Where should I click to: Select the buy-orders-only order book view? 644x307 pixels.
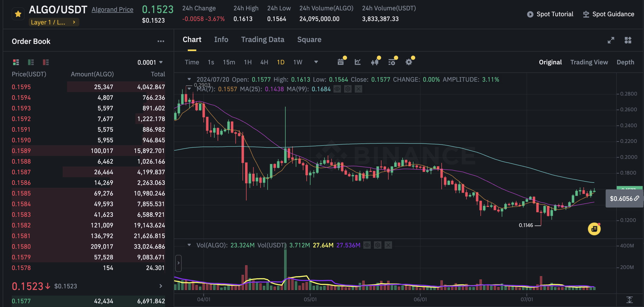(x=31, y=62)
